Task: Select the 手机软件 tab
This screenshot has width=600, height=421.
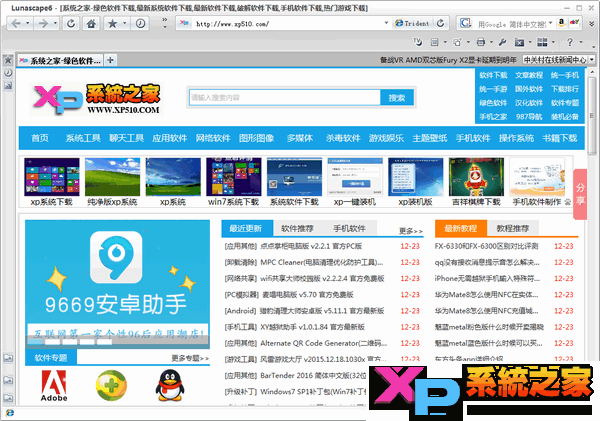Action: pyautogui.click(x=349, y=228)
